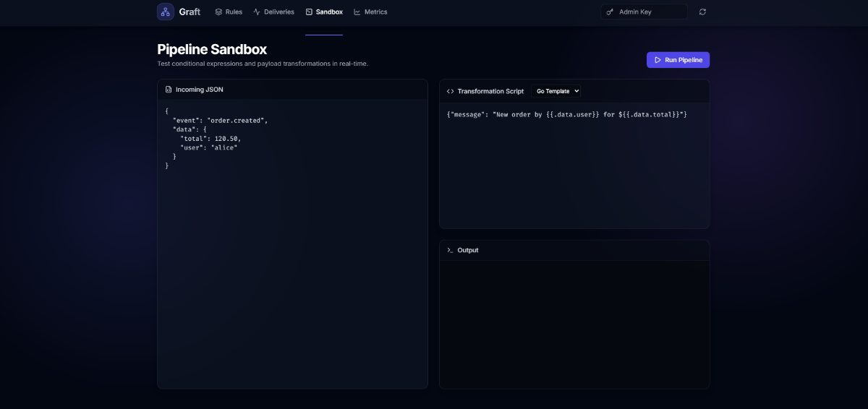The width and height of the screenshot is (868, 409).
Task: Click the key icon in Admin Key field
Action: (x=610, y=12)
